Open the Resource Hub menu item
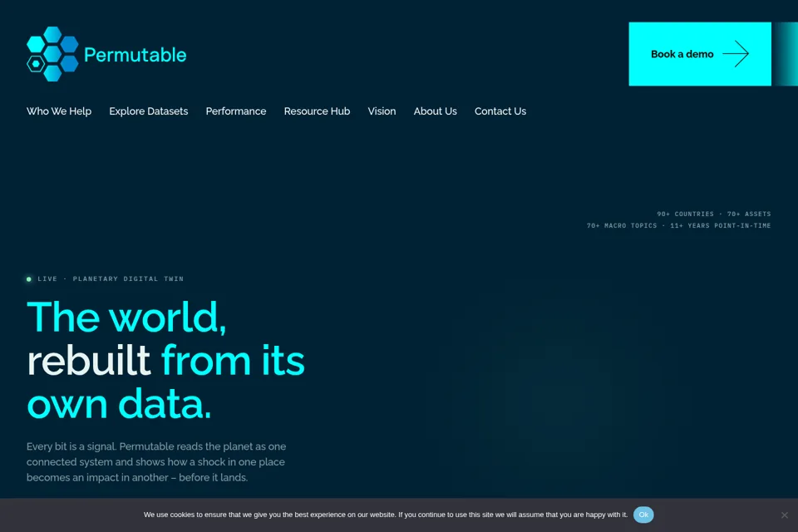This screenshot has width=798, height=532. click(317, 111)
